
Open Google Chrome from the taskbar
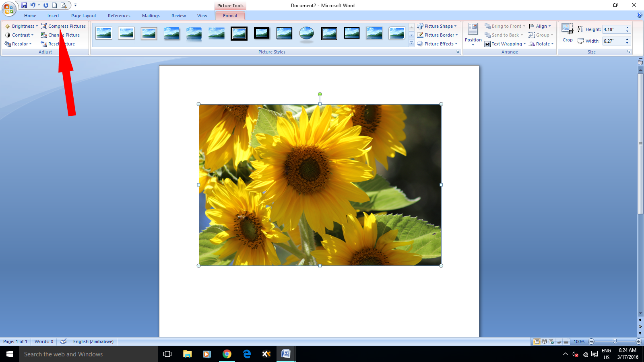coord(227,354)
